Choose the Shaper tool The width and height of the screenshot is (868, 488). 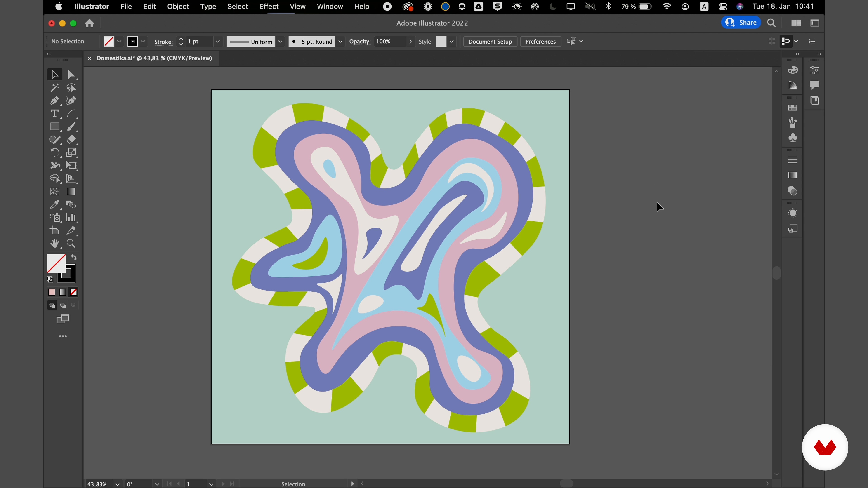[54, 139]
